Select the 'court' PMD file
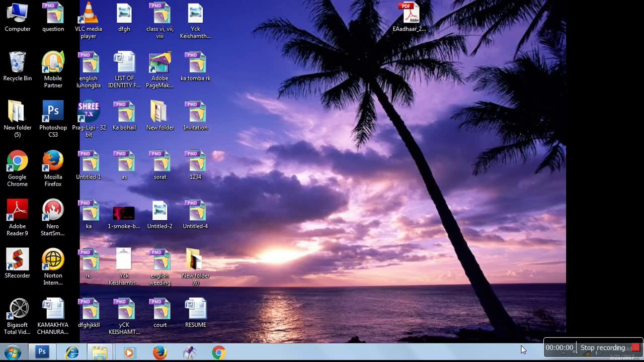This screenshot has width=644, height=362. click(160, 313)
